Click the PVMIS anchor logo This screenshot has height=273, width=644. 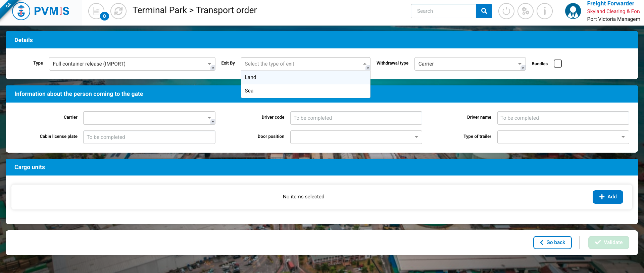pos(21,11)
